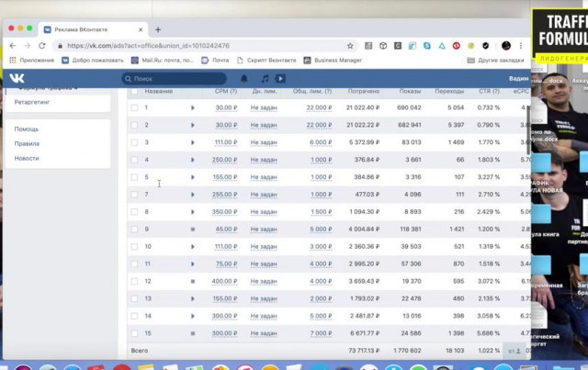588x370 pixels.
Task: Open VK notifications bell
Action: pyautogui.click(x=244, y=79)
